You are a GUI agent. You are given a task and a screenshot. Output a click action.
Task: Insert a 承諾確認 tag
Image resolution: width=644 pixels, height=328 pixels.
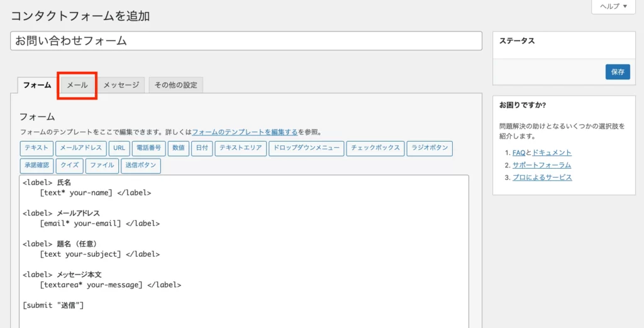tap(36, 166)
